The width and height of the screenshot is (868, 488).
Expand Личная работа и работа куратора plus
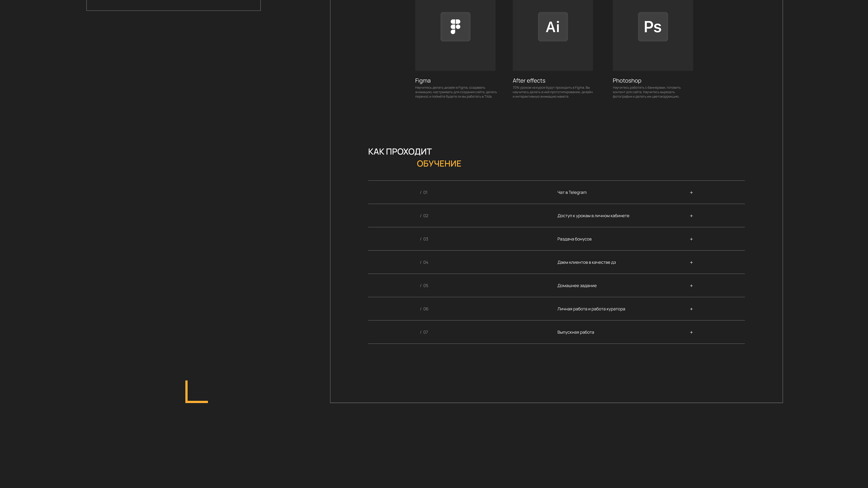691,309
